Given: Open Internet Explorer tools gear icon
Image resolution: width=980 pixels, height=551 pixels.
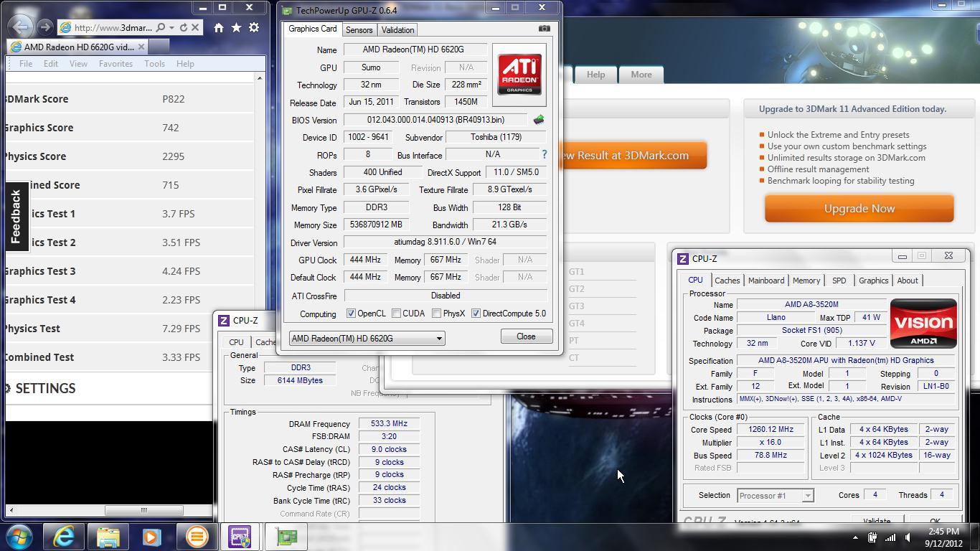Looking at the screenshot, I should [x=254, y=27].
